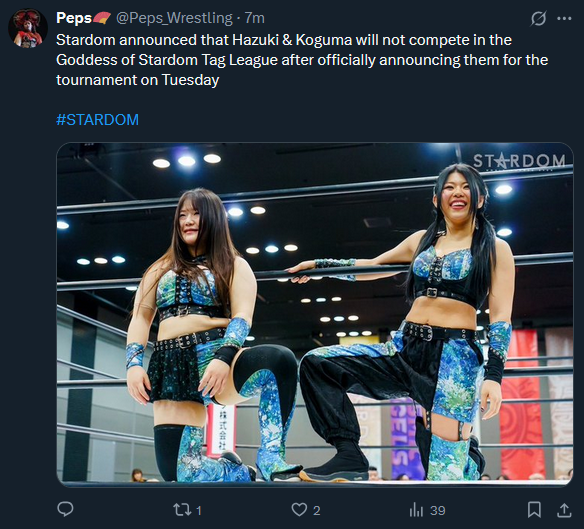584x529 pixels.
Task: Click the like count 2
Action: coord(317,510)
